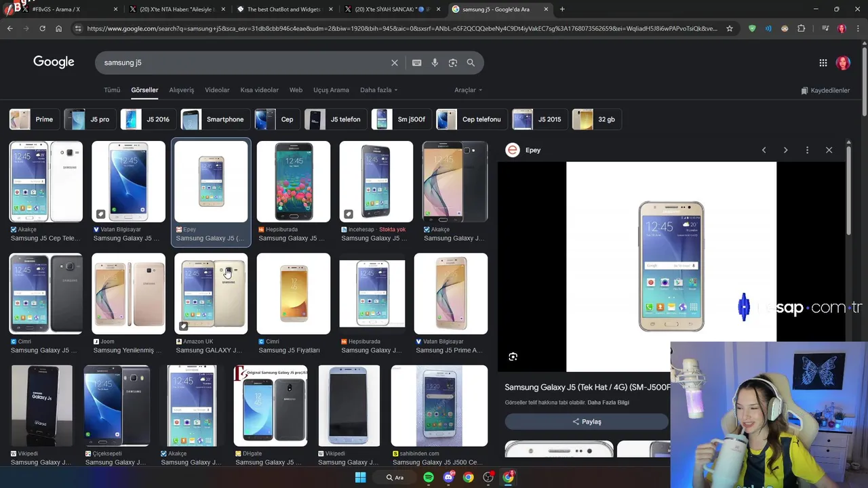Go to the browser home page
868x488 pixels.
point(58,28)
